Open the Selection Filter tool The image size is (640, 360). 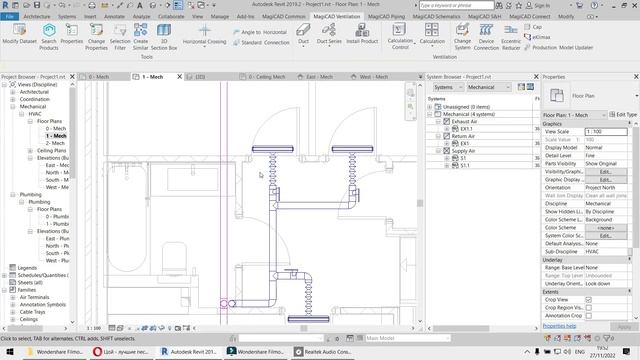120,36
